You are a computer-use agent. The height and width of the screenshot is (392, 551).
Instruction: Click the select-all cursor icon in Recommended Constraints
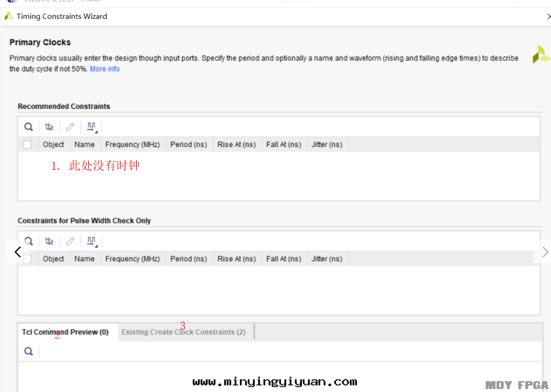[49, 127]
